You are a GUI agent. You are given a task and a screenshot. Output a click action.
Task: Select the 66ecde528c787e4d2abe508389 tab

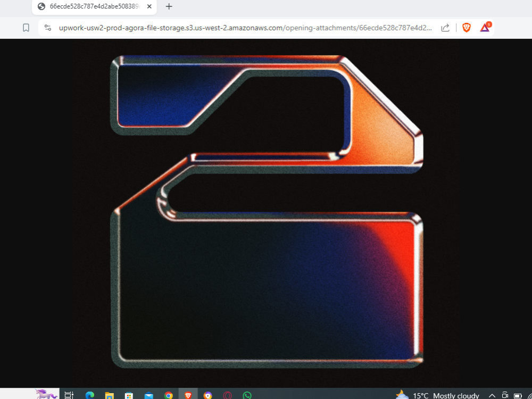(x=94, y=7)
